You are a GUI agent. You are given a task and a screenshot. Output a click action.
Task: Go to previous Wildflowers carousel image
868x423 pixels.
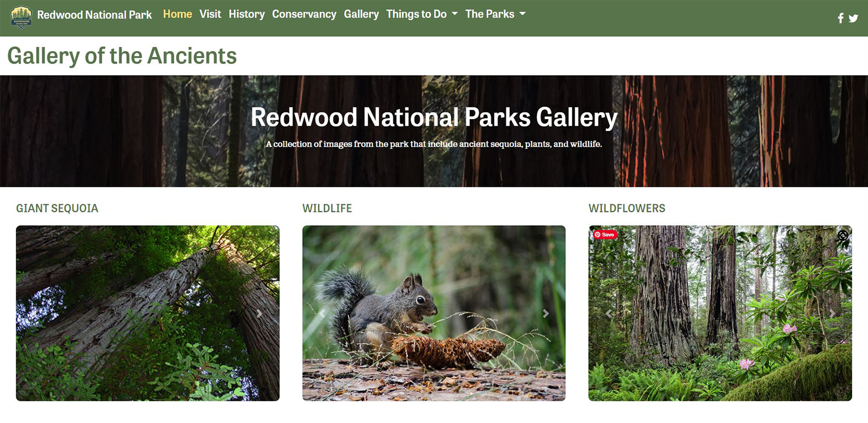click(x=609, y=313)
